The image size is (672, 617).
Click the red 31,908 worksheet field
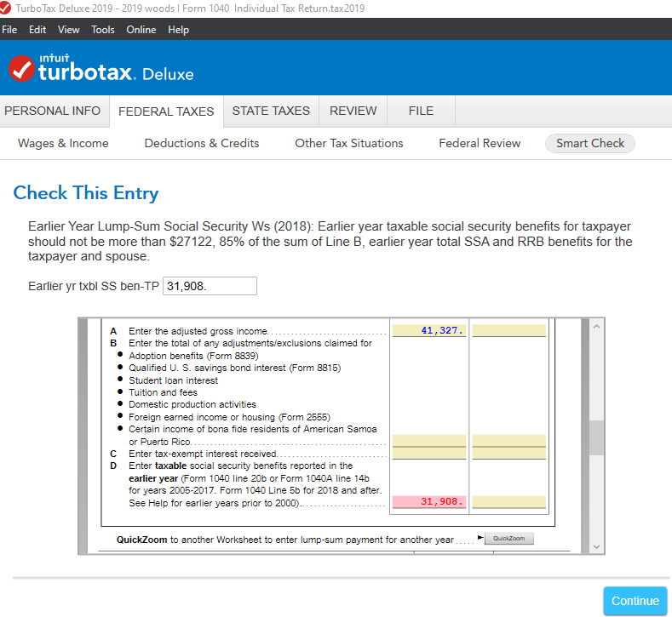[x=429, y=501]
